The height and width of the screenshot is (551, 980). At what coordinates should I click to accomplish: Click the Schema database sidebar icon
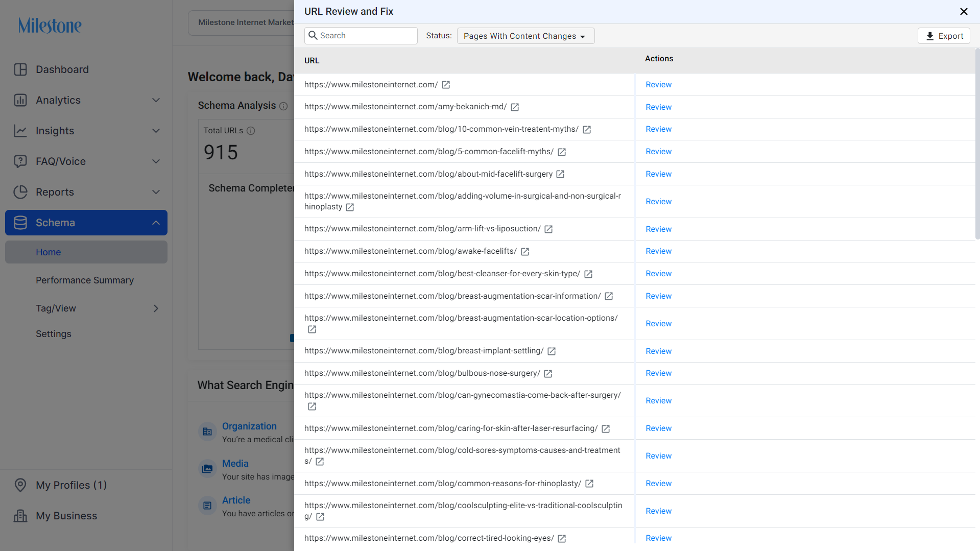(20, 223)
